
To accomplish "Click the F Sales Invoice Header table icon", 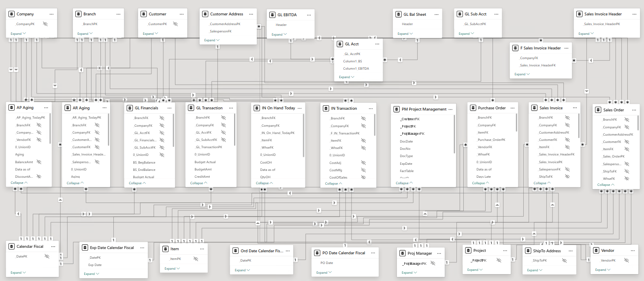I will [x=515, y=48].
